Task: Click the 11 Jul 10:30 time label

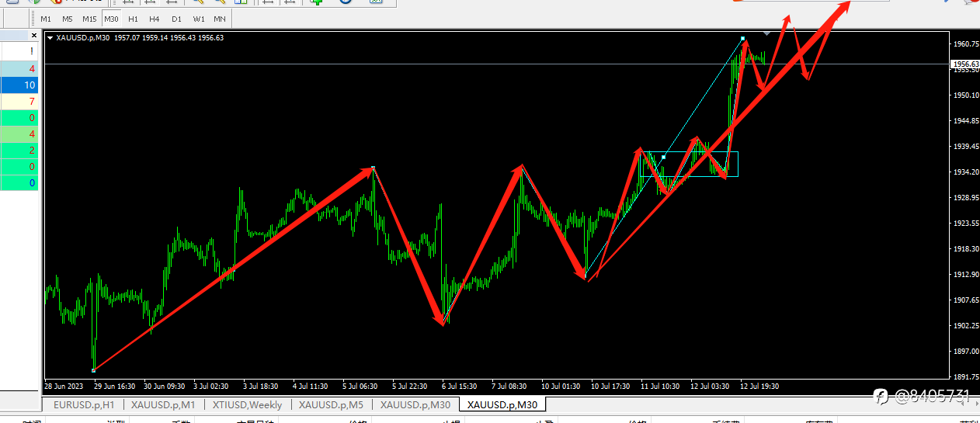Action: click(661, 386)
